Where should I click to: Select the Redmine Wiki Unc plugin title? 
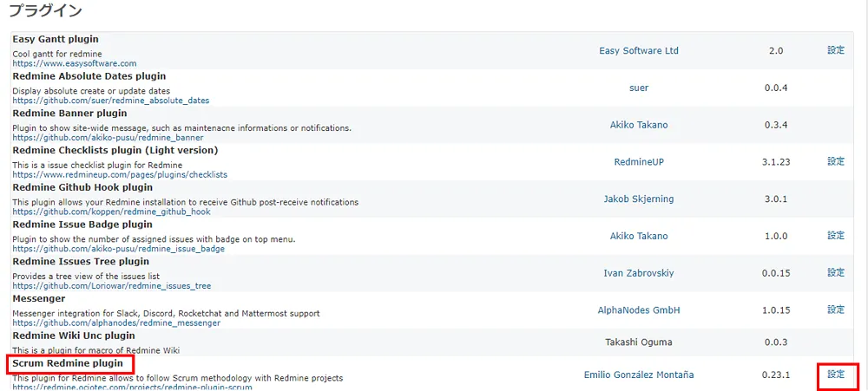[x=74, y=336]
